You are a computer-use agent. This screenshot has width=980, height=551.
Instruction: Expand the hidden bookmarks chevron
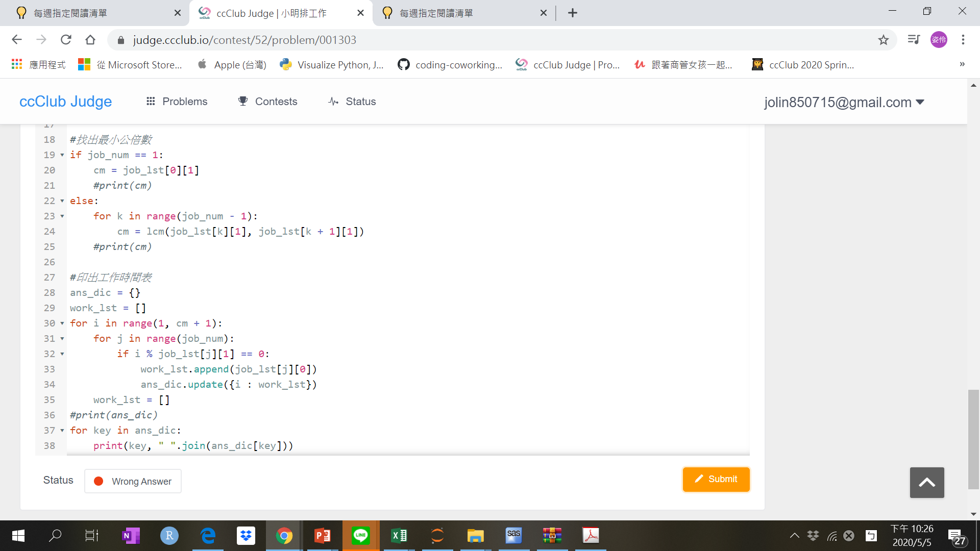click(962, 64)
